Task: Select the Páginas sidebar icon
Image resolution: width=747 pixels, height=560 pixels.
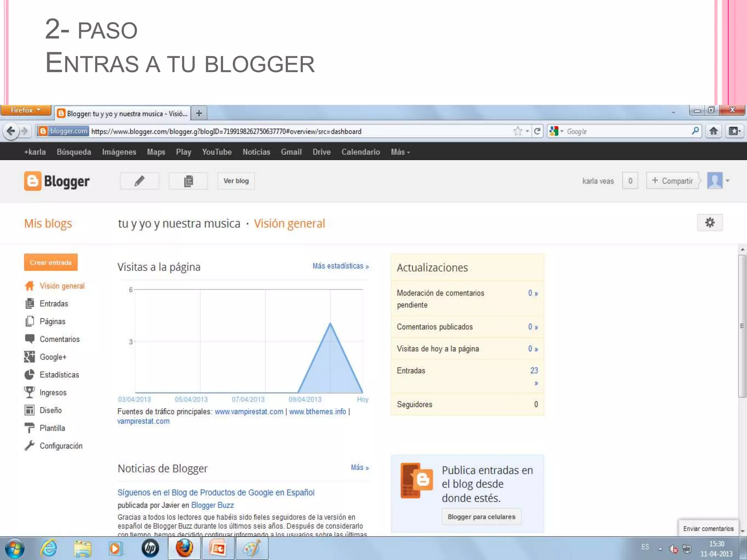Action: [30, 321]
